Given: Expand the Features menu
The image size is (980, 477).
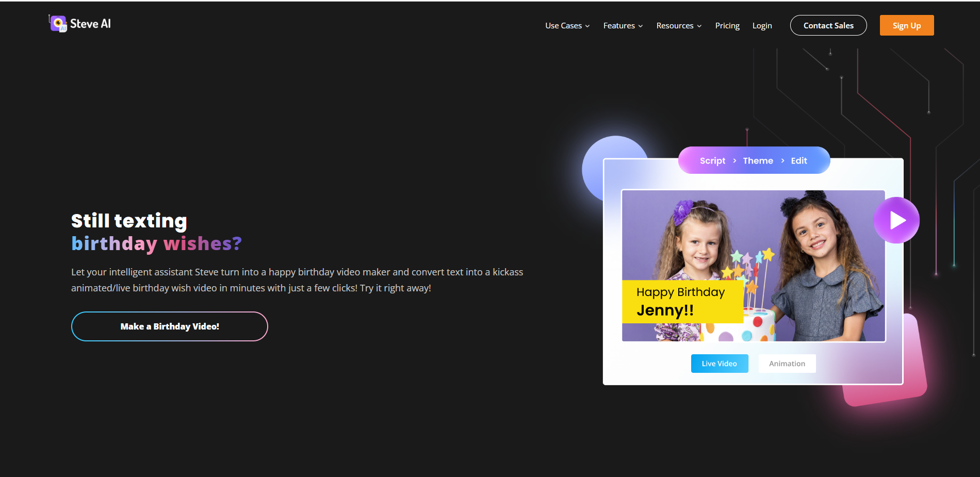Looking at the screenshot, I should (x=619, y=25).
